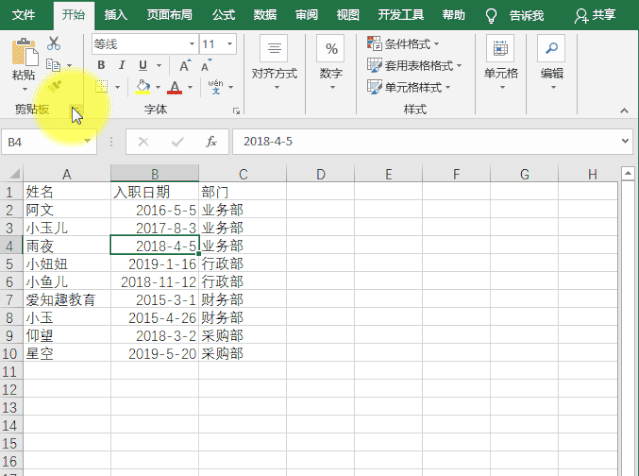Select the Format Painter brush

pos(55,86)
